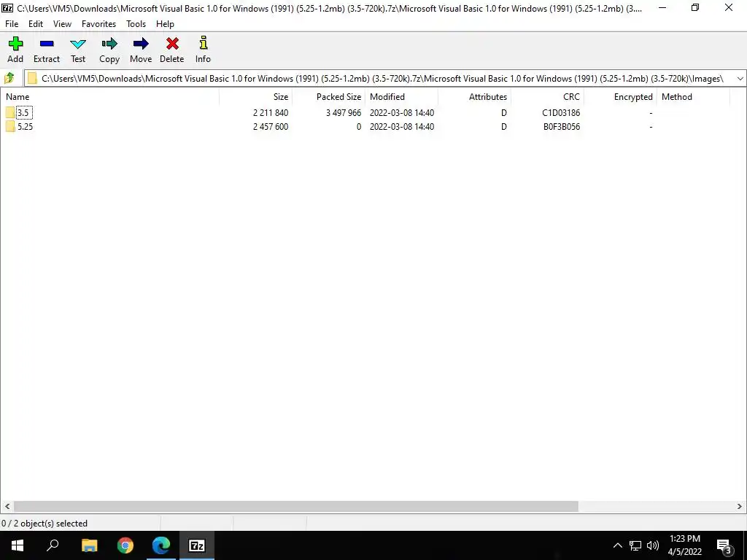
Task: Select the 5.25 folder icon
Action: click(10, 127)
